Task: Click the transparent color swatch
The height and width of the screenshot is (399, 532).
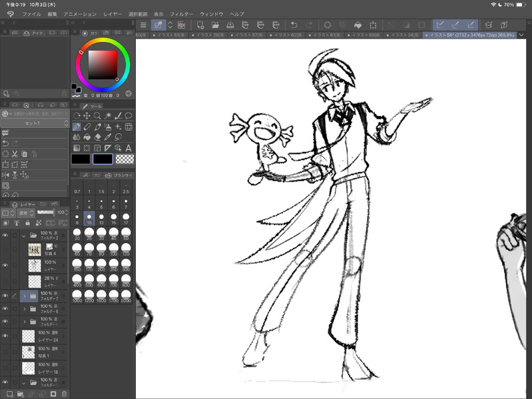Action: click(x=125, y=159)
